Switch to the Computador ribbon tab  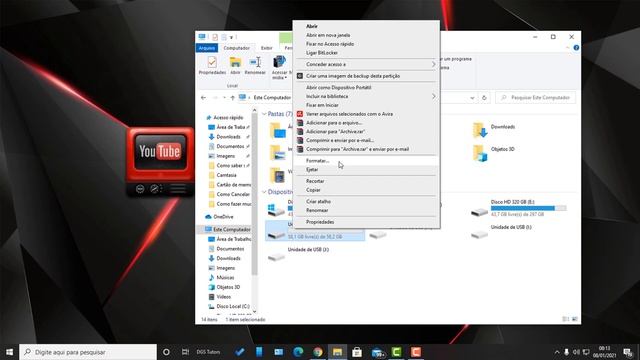pyautogui.click(x=237, y=48)
